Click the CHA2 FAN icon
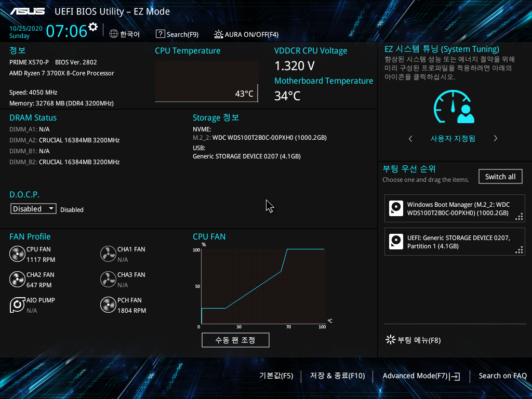 [17, 279]
